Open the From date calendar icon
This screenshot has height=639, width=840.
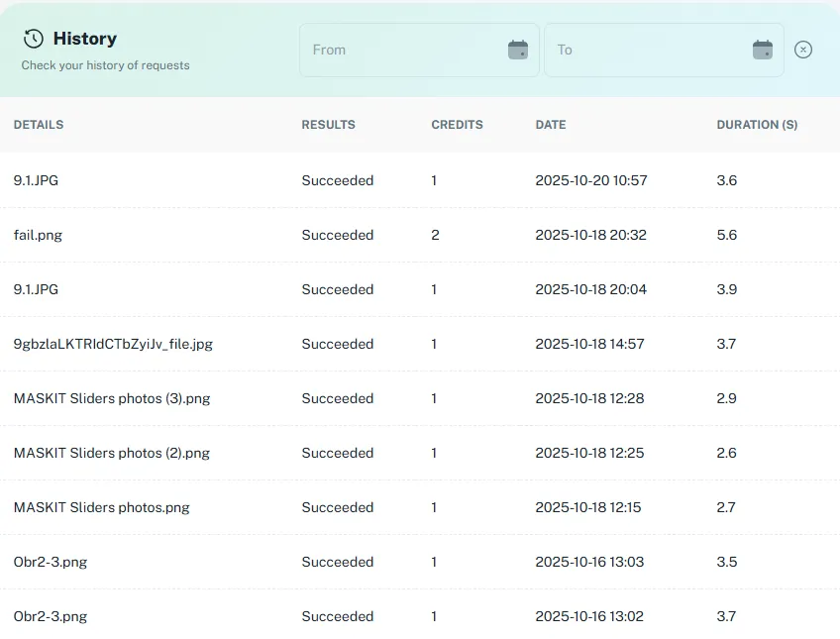point(517,50)
